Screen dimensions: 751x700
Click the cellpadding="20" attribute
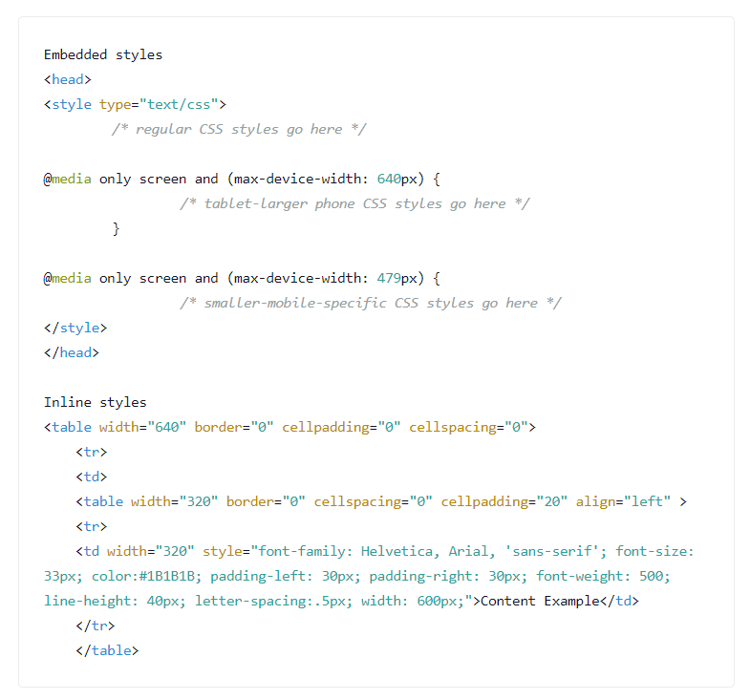coord(504,501)
